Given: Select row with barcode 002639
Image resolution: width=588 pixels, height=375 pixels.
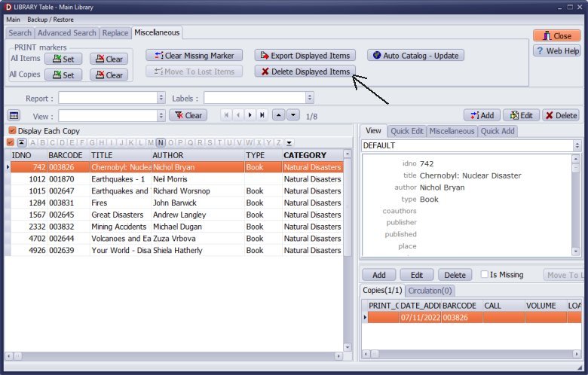Looking at the screenshot, I should point(176,250).
